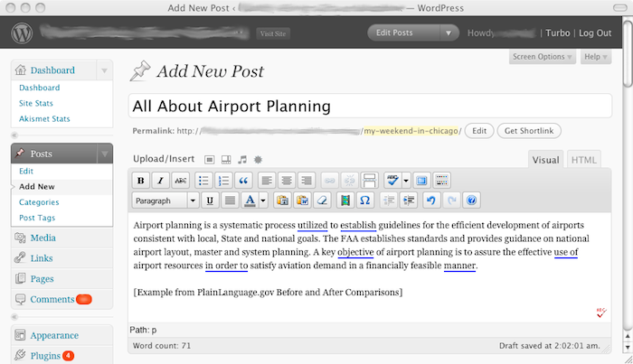
Task: Apply italic formatting
Action: [x=160, y=181]
